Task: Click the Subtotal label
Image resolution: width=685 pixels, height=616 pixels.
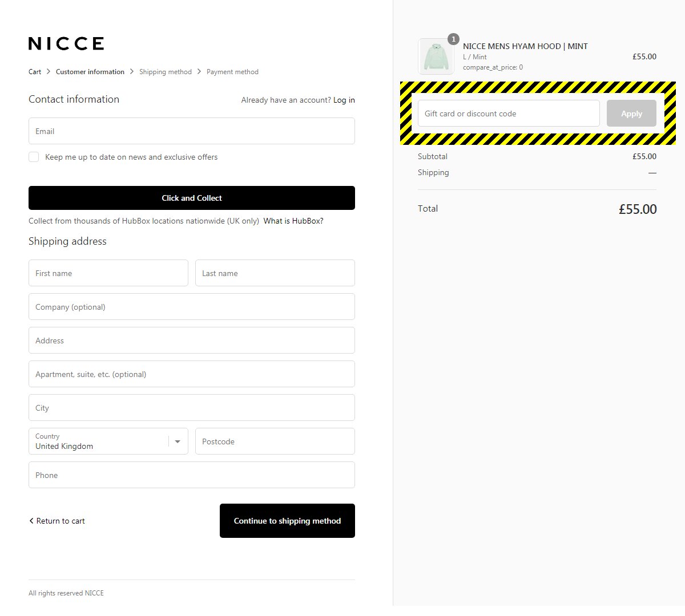Action: click(x=433, y=156)
